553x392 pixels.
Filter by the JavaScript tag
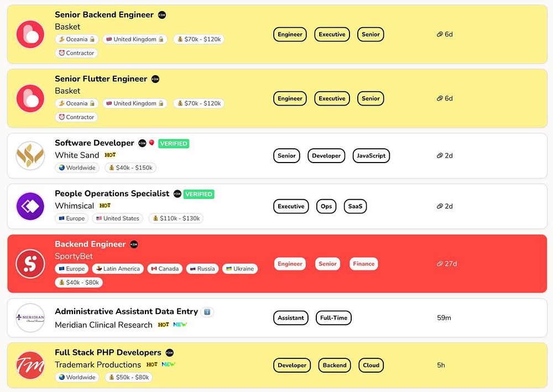point(371,156)
